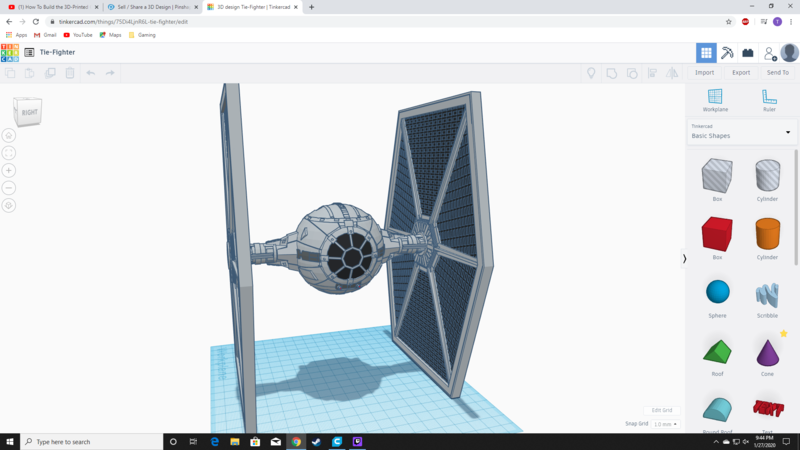Image resolution: width=800 pixels, height=450 pixels.
Task: Click the Fit all in view icon
Action: coord(9,153)
